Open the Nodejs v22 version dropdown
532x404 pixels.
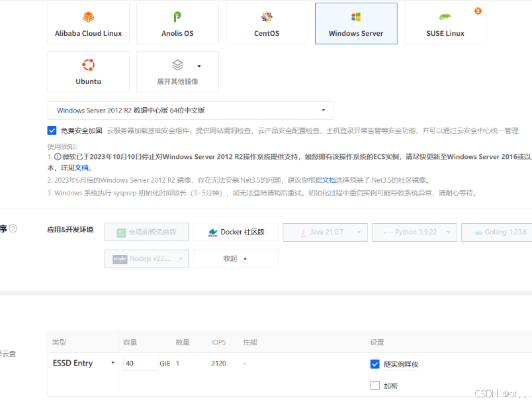point(147,259)
